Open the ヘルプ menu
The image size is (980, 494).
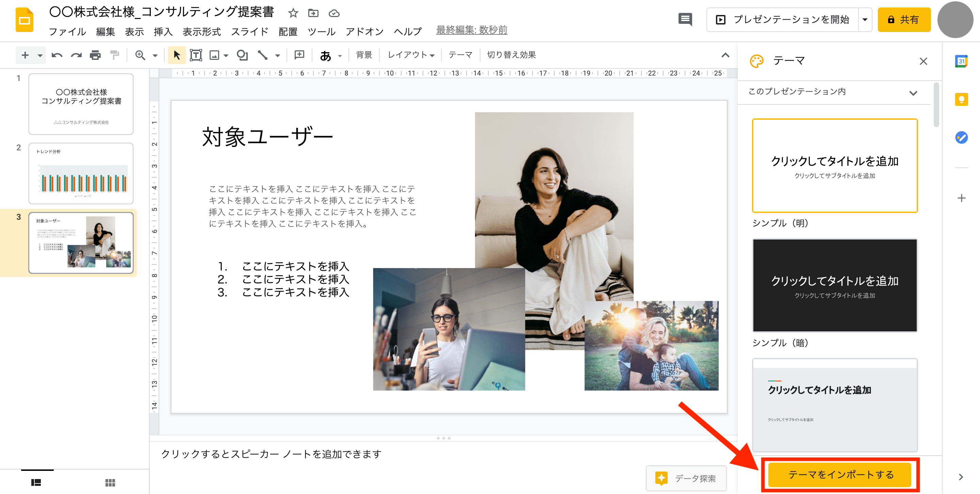point(408,31)
